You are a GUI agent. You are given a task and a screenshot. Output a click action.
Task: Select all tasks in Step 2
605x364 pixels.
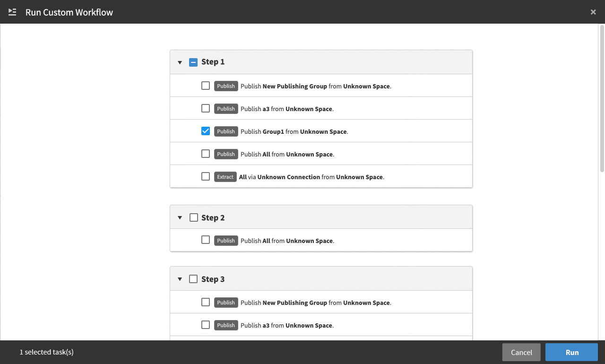[x=193, y=217]
